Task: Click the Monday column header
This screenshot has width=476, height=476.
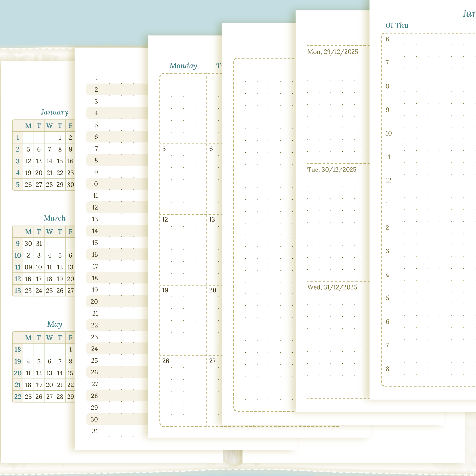Action: tap(183, 66)
